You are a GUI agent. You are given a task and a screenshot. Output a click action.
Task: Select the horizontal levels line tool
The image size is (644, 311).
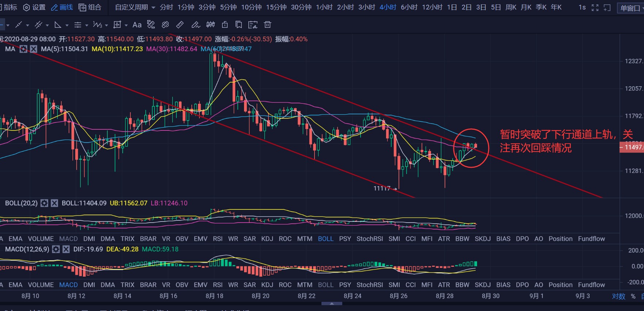coord(78,25)
